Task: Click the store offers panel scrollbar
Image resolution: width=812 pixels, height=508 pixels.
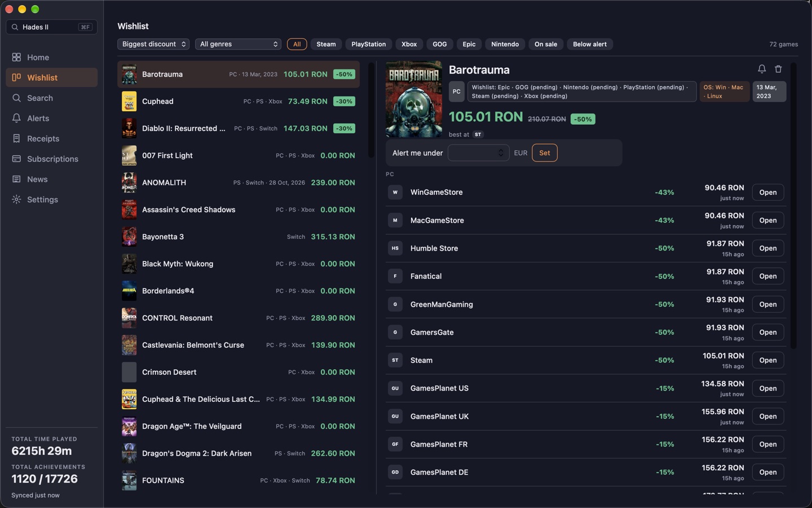Action: point(794,205)
